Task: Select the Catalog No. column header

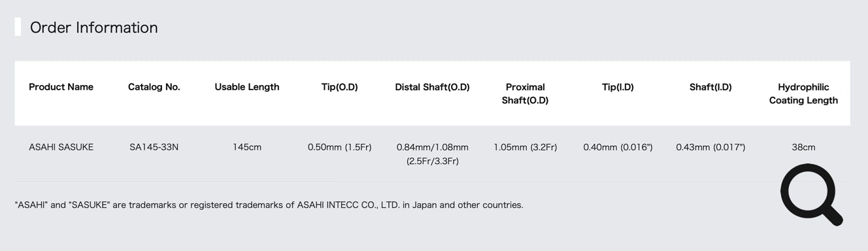Action: click(154, 87)
